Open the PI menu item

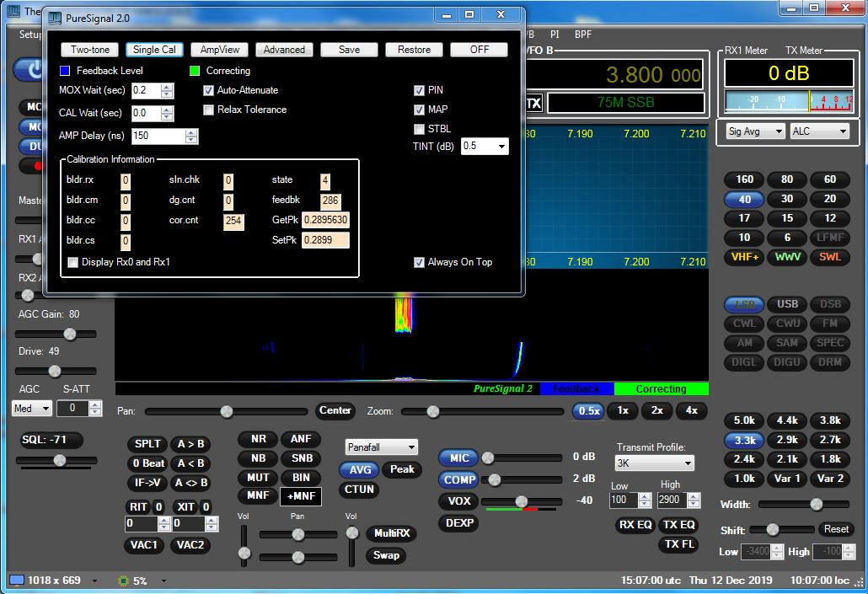click(555, 35)
